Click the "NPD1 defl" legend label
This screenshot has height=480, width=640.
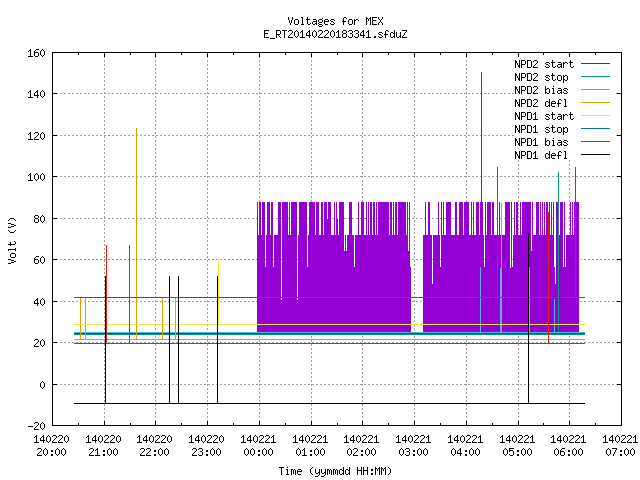click(x=541, y=156)
